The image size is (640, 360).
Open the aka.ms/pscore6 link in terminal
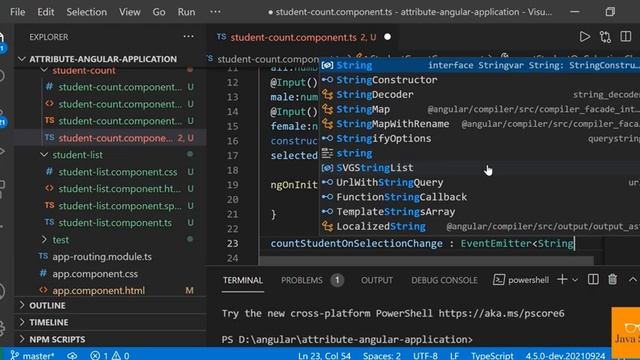(x=502, y=313)
